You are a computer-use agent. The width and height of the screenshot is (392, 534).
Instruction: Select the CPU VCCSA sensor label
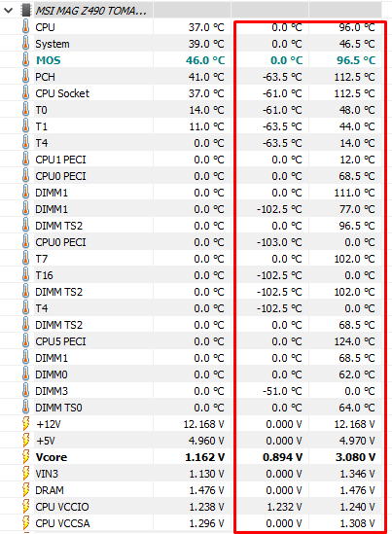click(62, 523)
